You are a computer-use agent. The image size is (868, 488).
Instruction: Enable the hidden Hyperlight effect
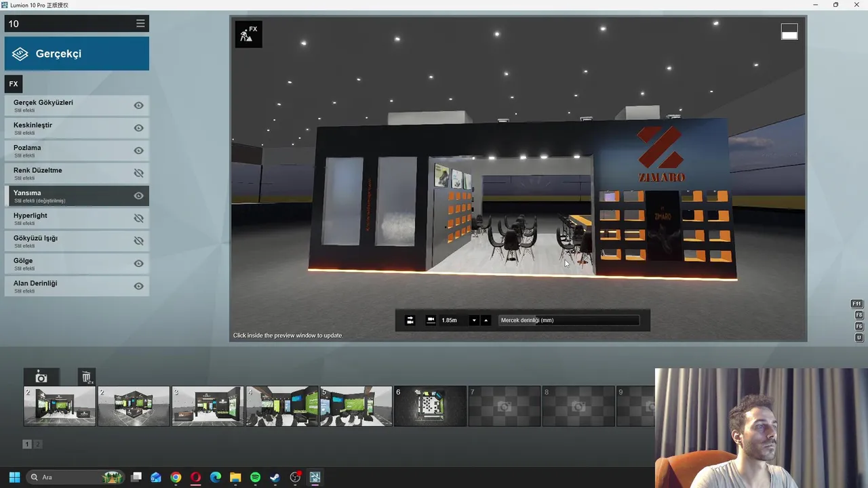(x=138, y=218)
